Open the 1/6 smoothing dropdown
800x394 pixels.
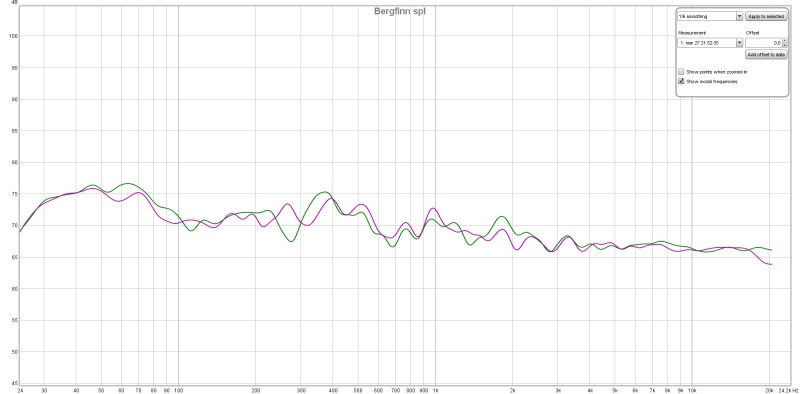coord(710,16)
